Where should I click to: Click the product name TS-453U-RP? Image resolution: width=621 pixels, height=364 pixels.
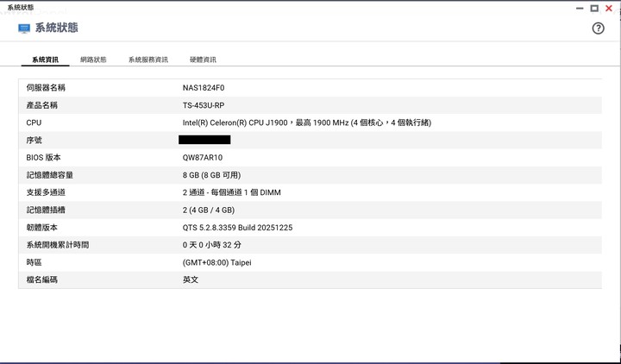point(204,105)
